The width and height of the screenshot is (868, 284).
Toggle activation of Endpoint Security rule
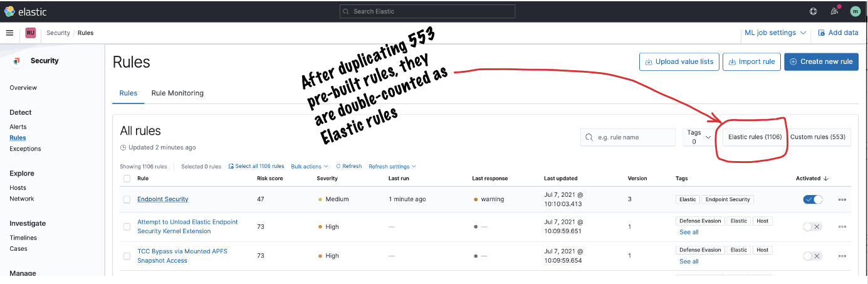point(813,199)
